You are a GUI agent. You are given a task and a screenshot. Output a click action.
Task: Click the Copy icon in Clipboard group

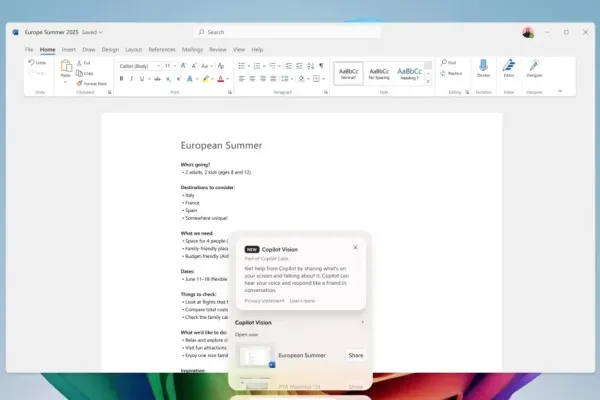[x=79, y=73]
